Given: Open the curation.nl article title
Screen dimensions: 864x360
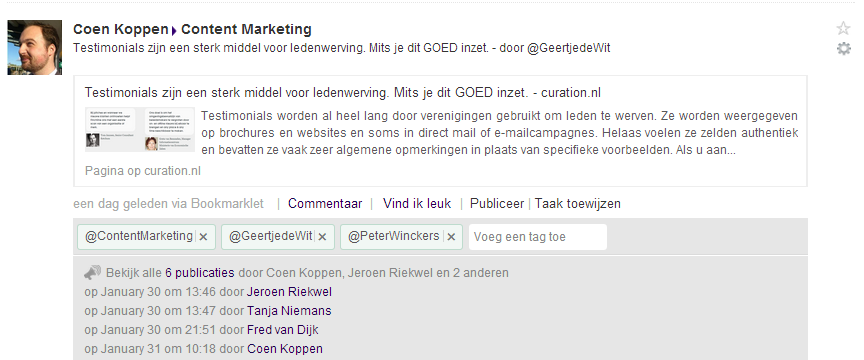Looking at the screenshot, I should click(x=343, y=92).
